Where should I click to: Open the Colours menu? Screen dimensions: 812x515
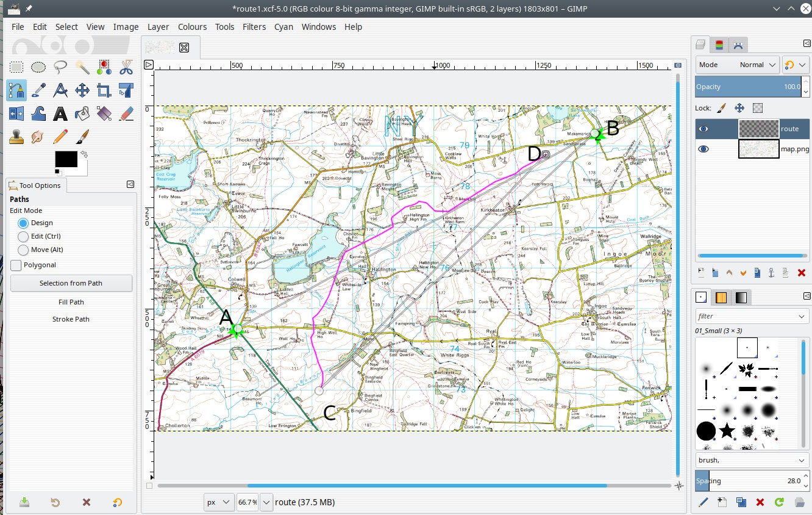coord(193,27)
